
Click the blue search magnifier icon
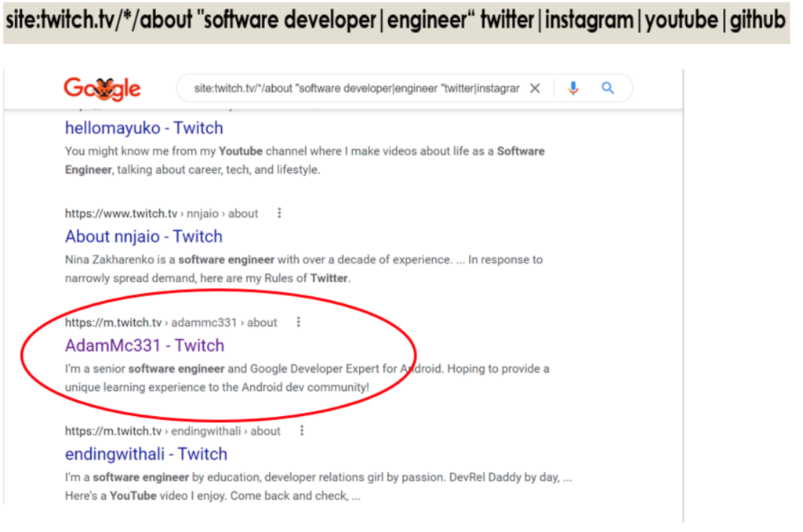(608, 89)
